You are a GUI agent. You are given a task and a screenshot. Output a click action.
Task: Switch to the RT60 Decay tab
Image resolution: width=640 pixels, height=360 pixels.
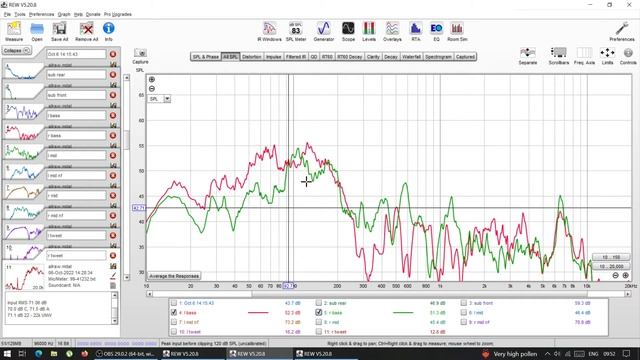pyautogui.click(x=350, y=57)
